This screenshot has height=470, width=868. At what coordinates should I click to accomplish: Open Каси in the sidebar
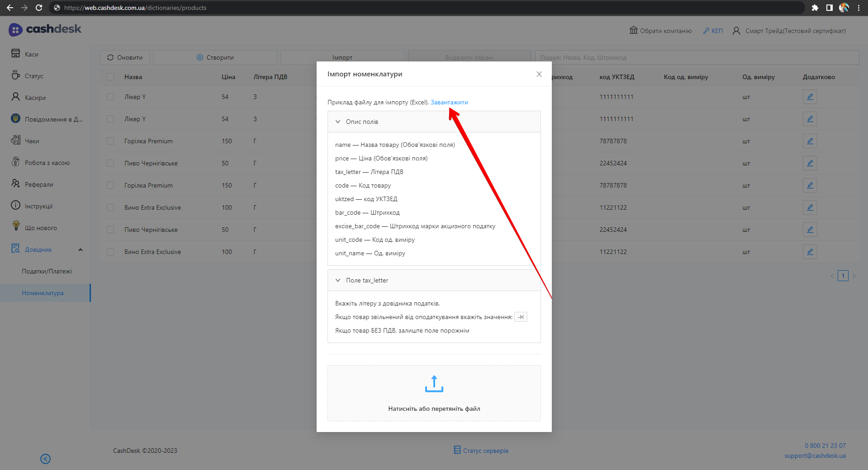pyautogui.click(x=31, y=54)
